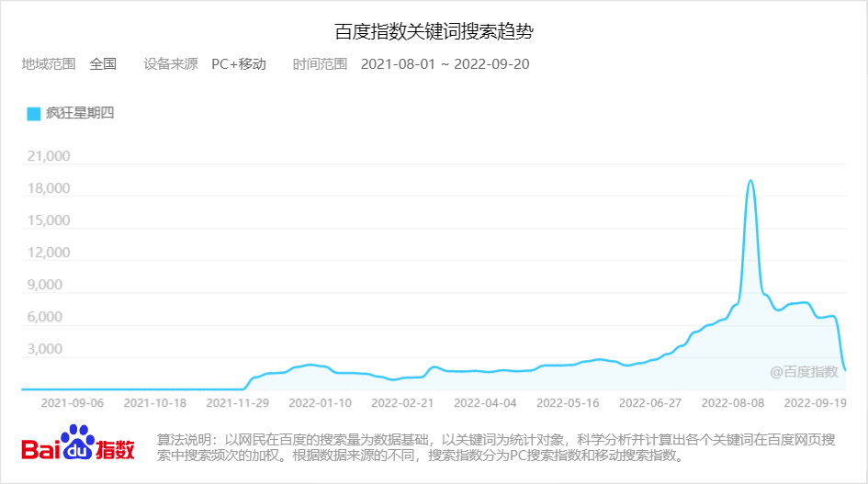Click the 6,000 y-axis label
This screenshot has height=484, width=868.
click(x=45, y=317)
